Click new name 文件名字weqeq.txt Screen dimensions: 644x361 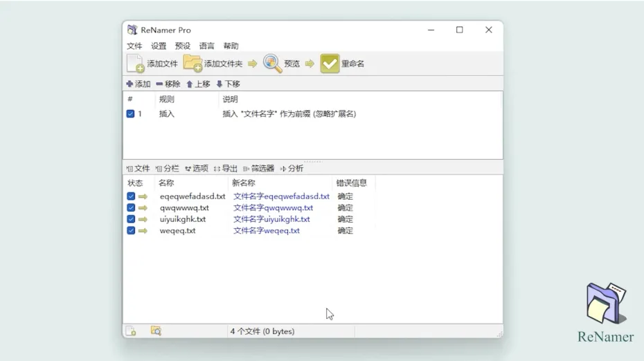click(267, 230)
